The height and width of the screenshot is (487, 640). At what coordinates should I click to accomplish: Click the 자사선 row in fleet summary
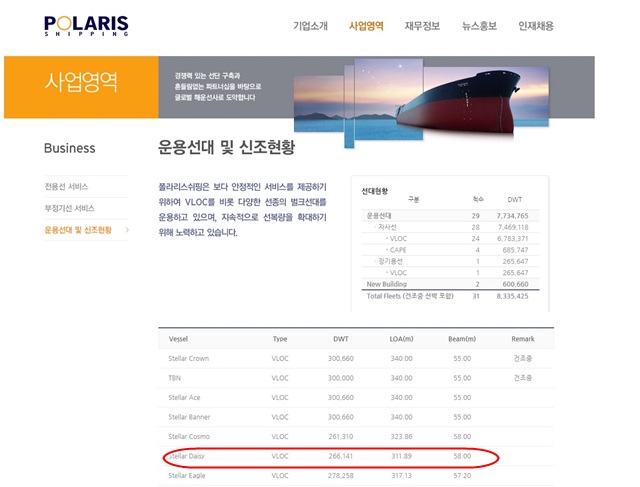tap(450, 227)
